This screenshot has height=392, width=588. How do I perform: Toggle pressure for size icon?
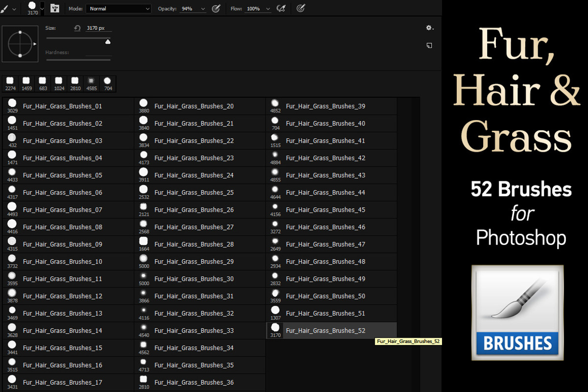pos(301,8)
